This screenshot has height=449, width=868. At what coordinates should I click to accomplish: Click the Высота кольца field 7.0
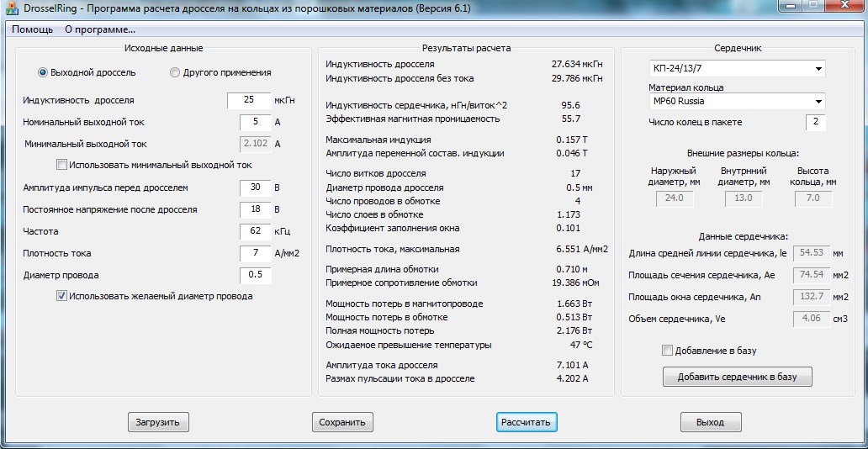pos(812,198)
